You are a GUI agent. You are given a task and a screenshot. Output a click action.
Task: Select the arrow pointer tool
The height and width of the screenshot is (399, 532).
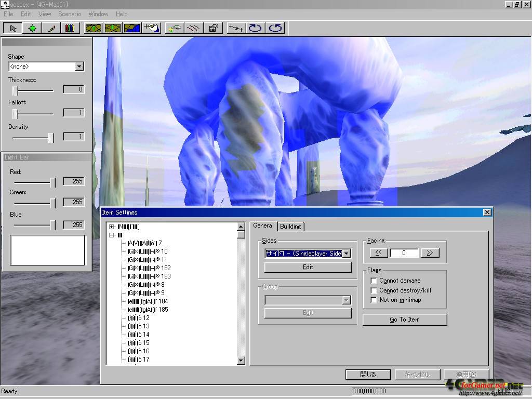[14, 28]
